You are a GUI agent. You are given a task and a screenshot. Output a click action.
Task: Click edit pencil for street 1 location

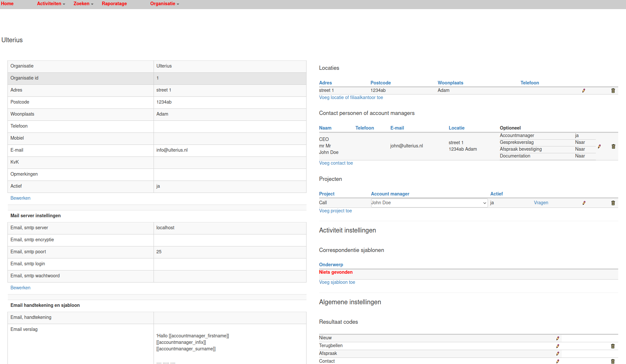(x=583, y=91)
